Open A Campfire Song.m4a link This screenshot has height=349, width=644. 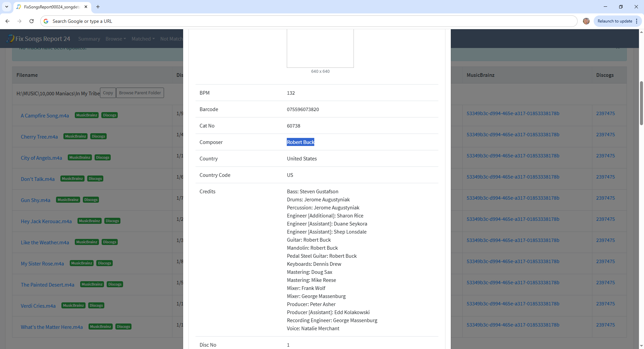(x=45, y=116)
